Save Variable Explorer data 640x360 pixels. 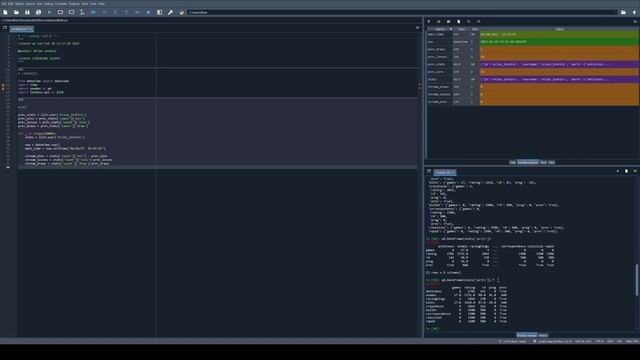click(x=438, y=21)
